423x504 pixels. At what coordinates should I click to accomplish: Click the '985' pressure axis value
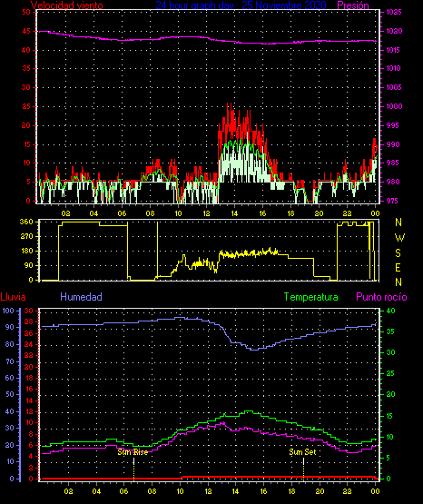(x=393, y=163)
